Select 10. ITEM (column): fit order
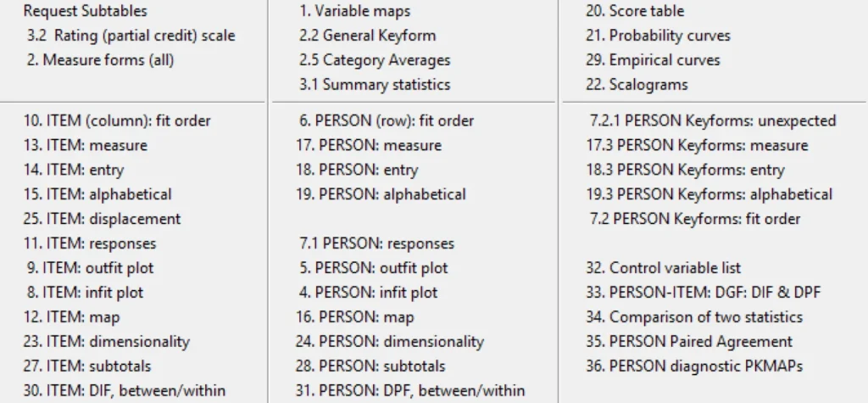The height and width of the screenshot is (403, 868). click(117, 121)
